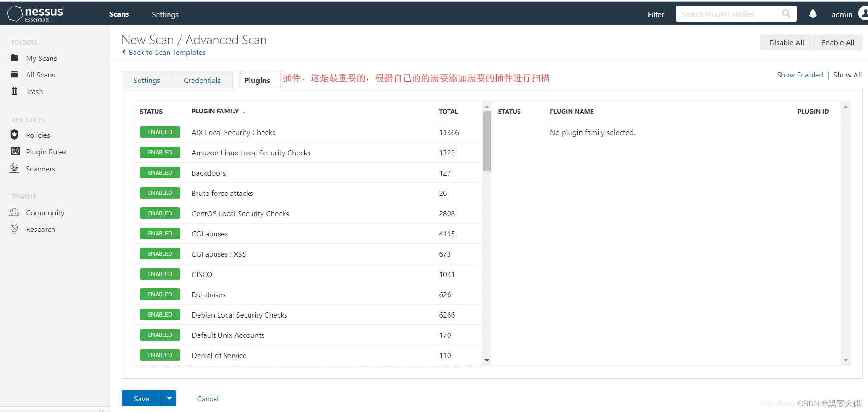
Task: Click the back chevron before Scan Templates
Action: pyautogui.click(x=124, y=52)
